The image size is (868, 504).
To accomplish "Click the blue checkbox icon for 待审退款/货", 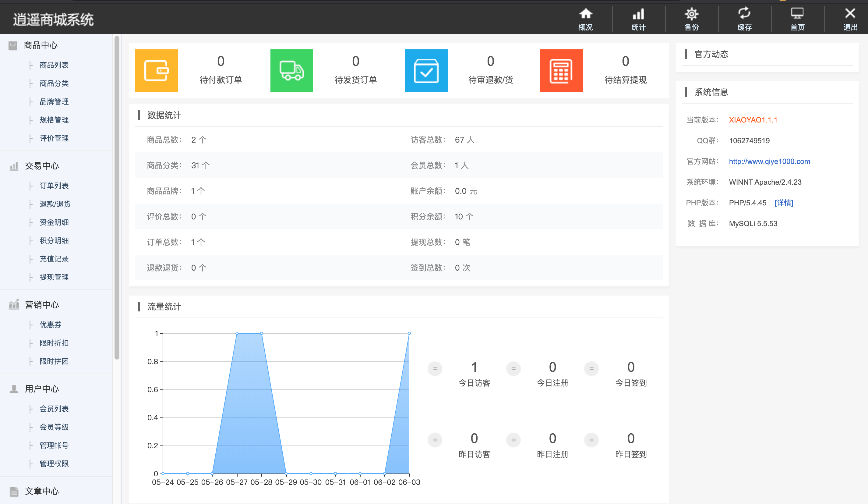I will pyautogui.click(x=426, y=71).
